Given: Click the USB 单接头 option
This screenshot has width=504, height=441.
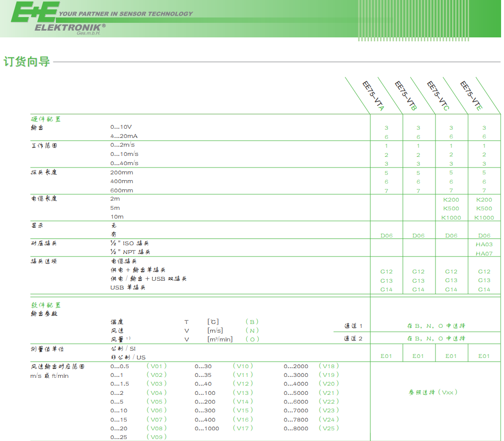Looking at the screenshot, I should (128, 288).
